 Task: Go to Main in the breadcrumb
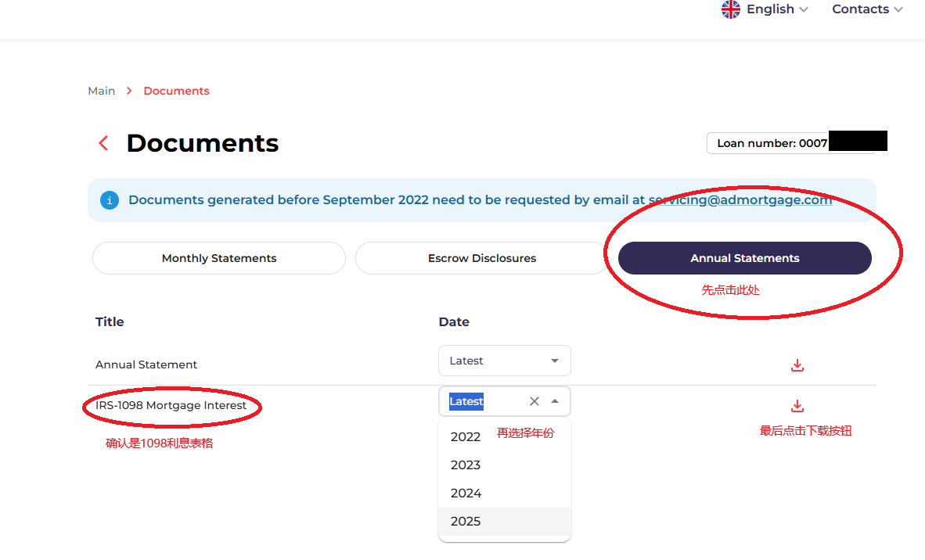coord(101,91)
